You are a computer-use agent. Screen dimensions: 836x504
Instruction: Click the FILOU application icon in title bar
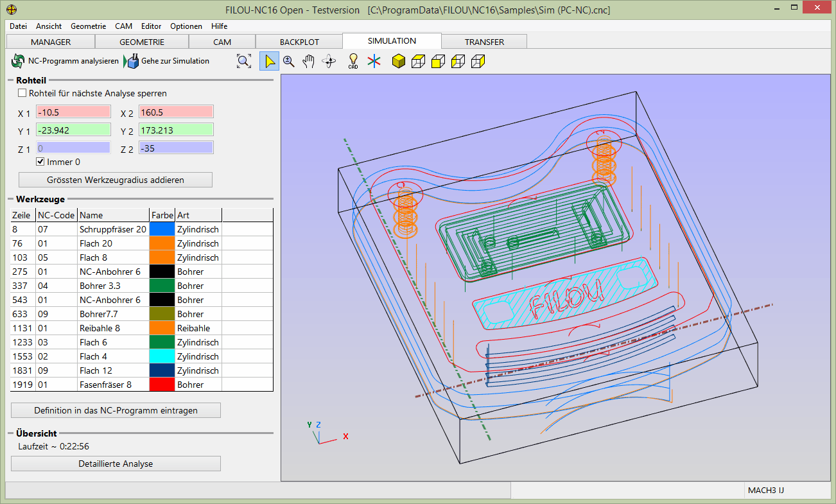tap(11, 10)
